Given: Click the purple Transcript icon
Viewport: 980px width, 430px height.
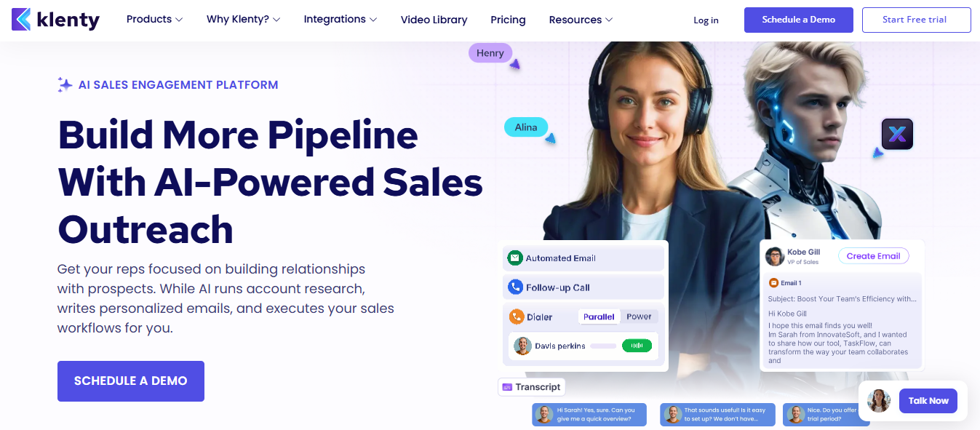Looking at the screenshot, I should coord(507,387).
